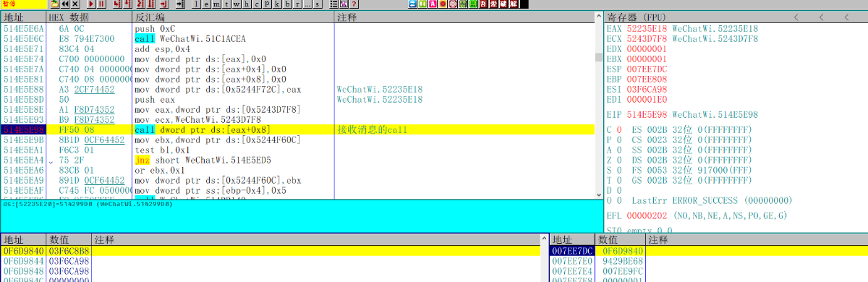Open appearance options purple icon
The image size is (868, 282).
(344, 4)
